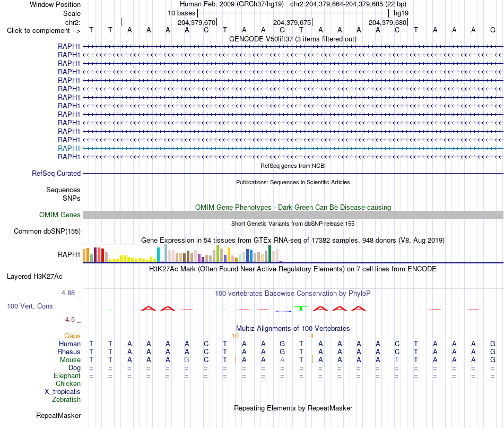The image size is (504, 428).
Task: Click the SNPs subtrack label
Action: point(72,198)
